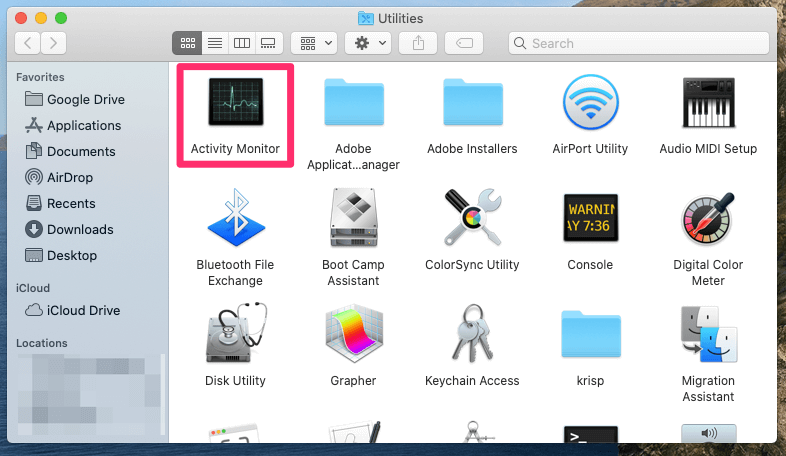Open Downloads in the sidebar
The image size is (786, 456).
point(69,230)
